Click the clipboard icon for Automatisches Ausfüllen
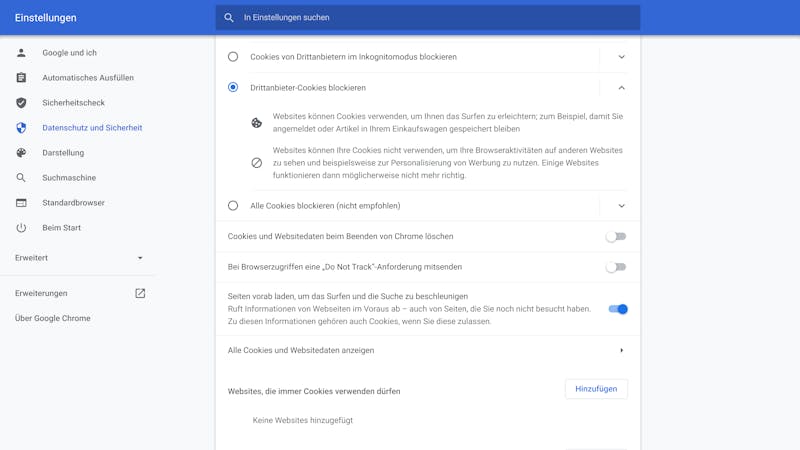This screenshot has height=450, width=800. (x=21, y=78)
